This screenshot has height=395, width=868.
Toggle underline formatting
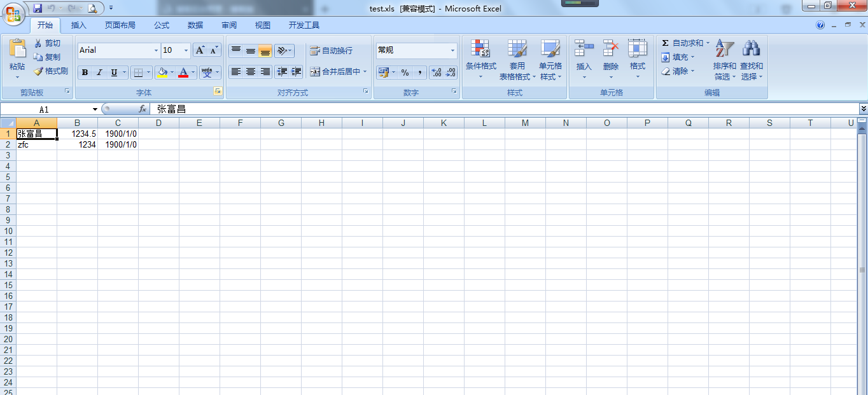114,73
